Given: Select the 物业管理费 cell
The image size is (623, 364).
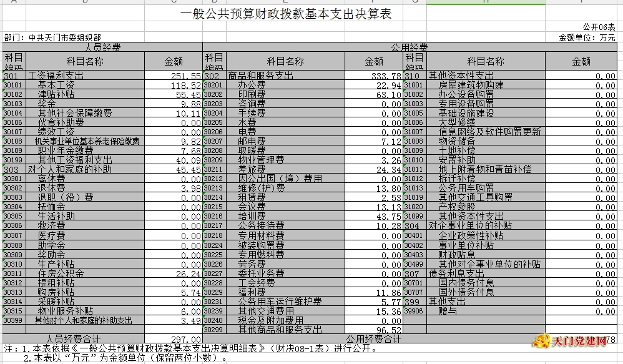Looking at the screenshot, I should (286, 160).
